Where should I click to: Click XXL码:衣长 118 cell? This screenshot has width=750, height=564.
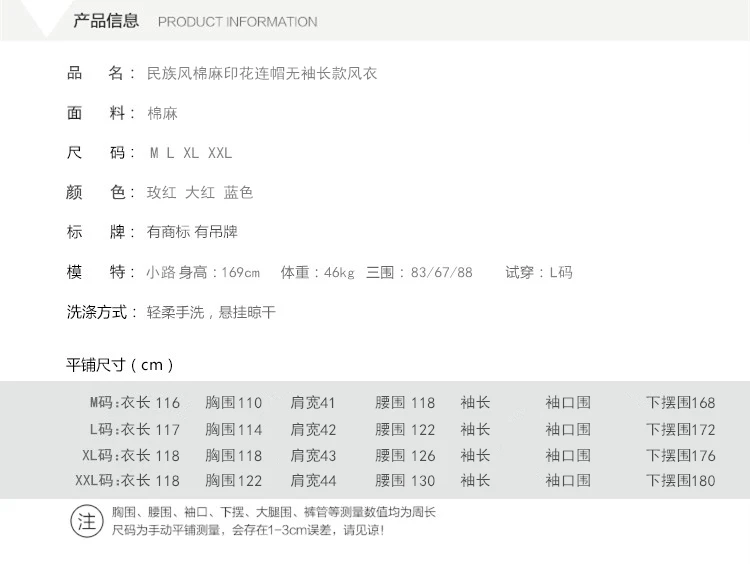128,480
